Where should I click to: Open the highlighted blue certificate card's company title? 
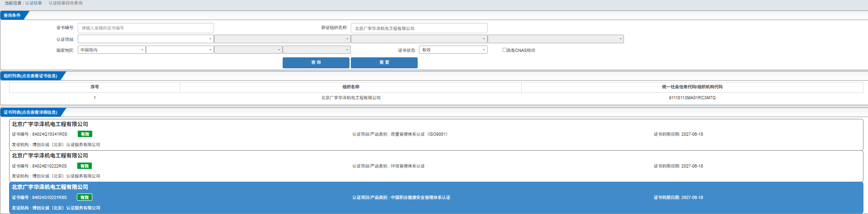pos(50,187)
